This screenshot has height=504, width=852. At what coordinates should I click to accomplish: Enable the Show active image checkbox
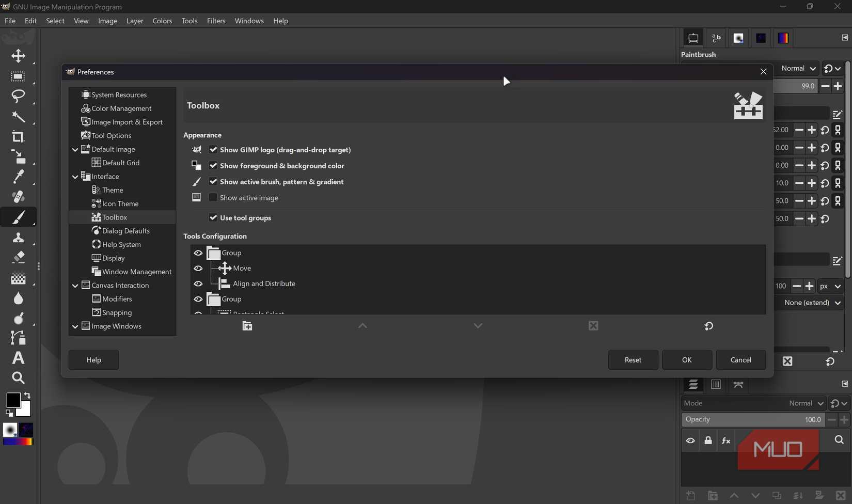pos(213,198)
